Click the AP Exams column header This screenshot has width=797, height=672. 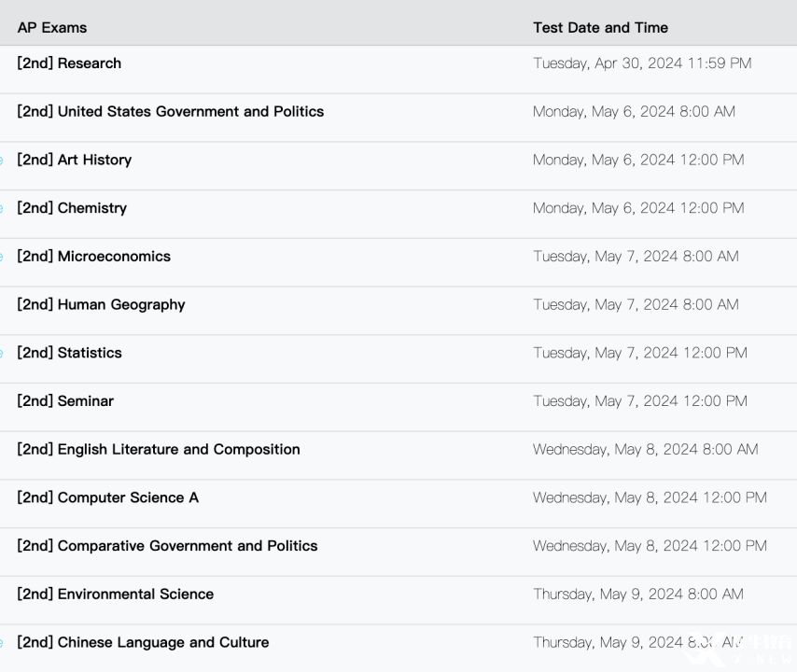coord(52,28)
